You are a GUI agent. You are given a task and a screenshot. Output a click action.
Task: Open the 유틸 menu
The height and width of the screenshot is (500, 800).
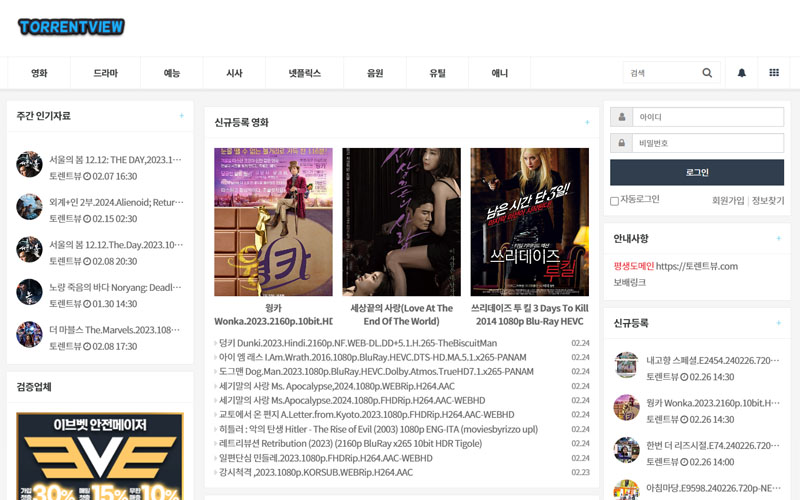point(437,73)
